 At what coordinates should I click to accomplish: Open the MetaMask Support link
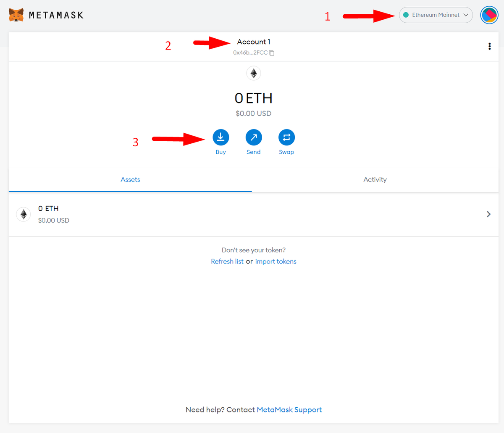[x=289, y=409]
